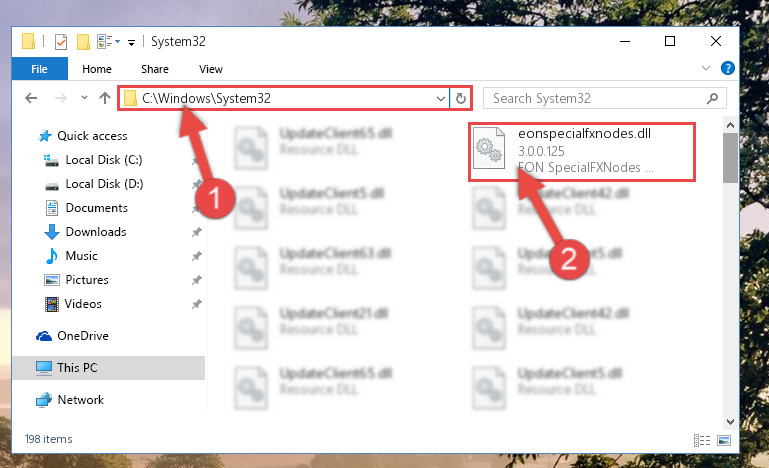This screenshot has width=769, height=468.
Task: Toggle the pin next to Music
Action: (197, 256)
